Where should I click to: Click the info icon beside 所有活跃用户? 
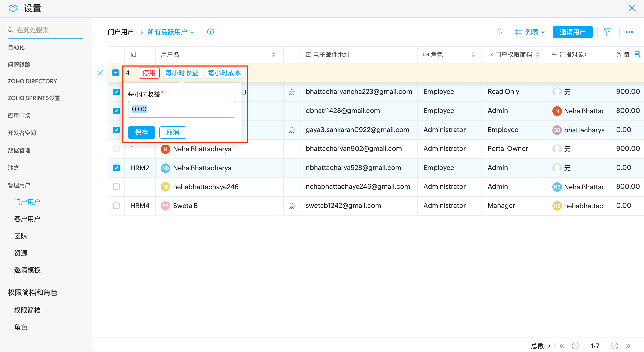click(210, 32)
